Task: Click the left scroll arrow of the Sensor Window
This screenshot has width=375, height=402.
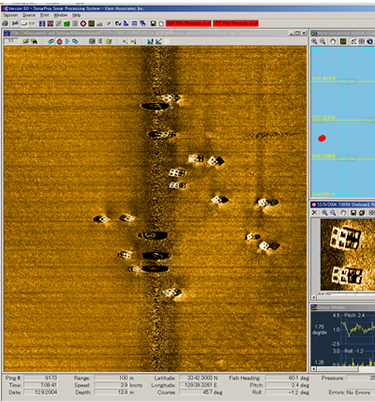Action: (x=313, y=369)
